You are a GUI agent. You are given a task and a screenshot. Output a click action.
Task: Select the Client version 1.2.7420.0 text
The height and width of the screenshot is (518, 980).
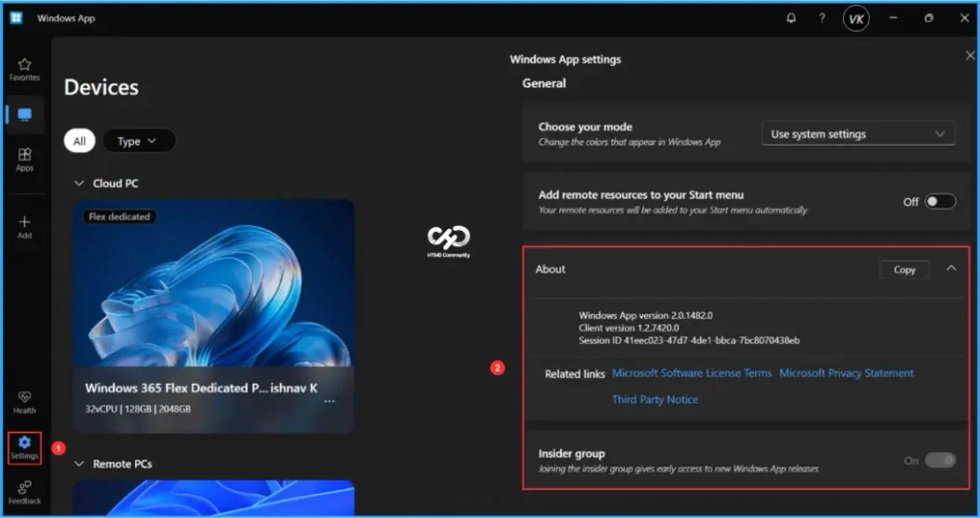tap(629, 327)
